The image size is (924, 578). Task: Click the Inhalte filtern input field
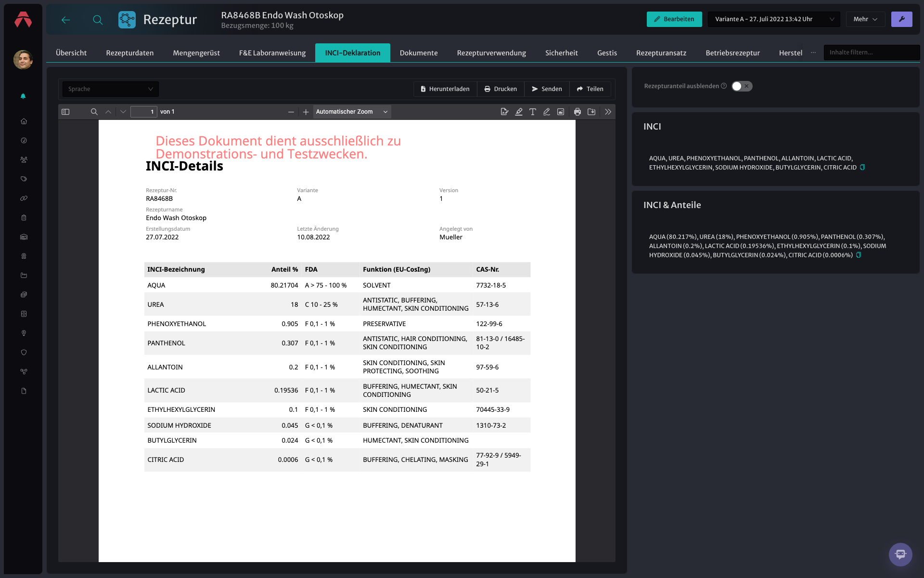[x=872, y=53]
